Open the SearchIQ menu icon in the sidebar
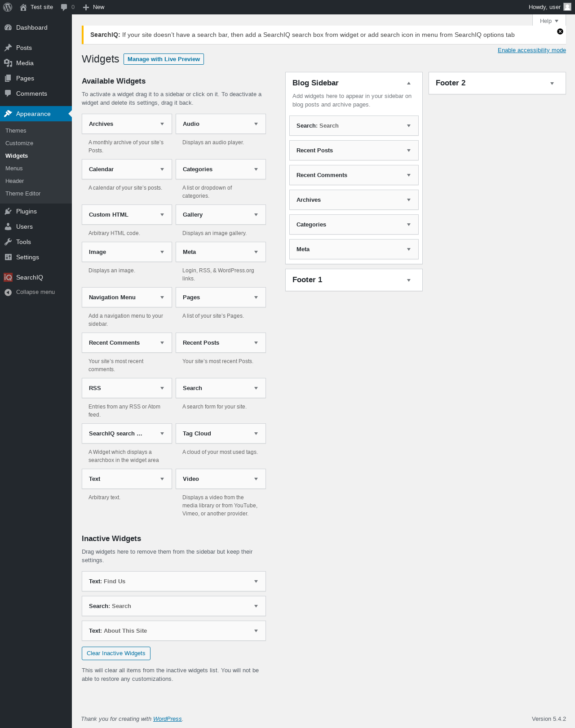The height and width of the screenshot is (728, 575). pyautogui.click(x=8, y=277)
